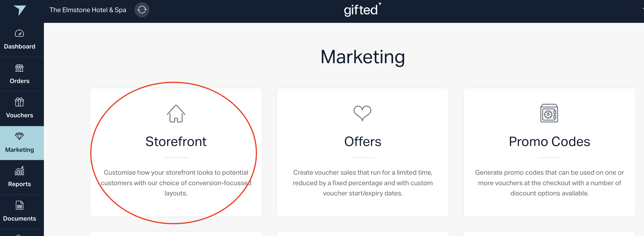Screen dimensions: 644x236
Task: Open the Dashboard speedometer icon
Action: click(x=20, y=33)
